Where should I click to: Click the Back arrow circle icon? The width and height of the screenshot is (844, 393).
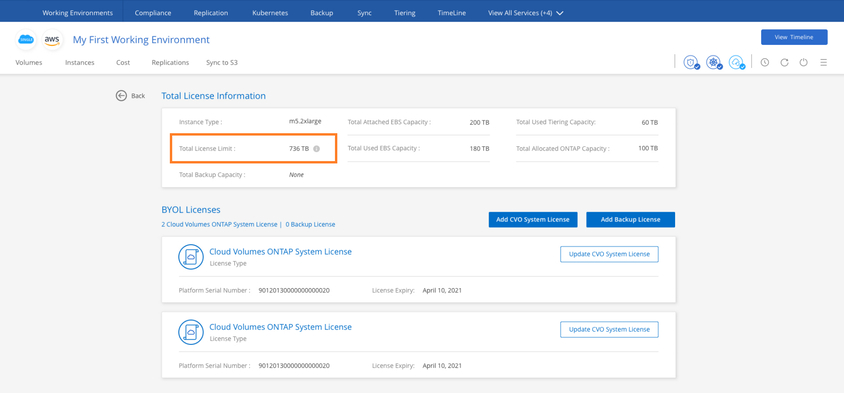[x=121, y=95]
